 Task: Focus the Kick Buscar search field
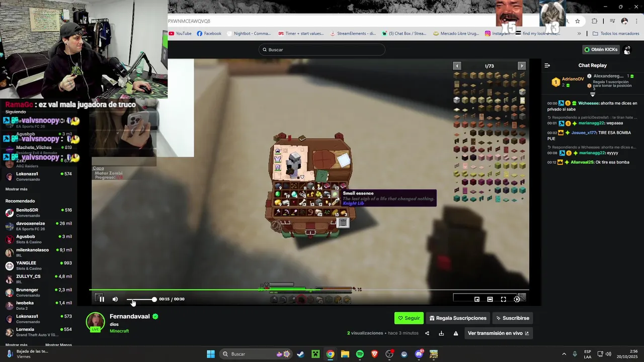pyautogui.click(x=322, y=50)
